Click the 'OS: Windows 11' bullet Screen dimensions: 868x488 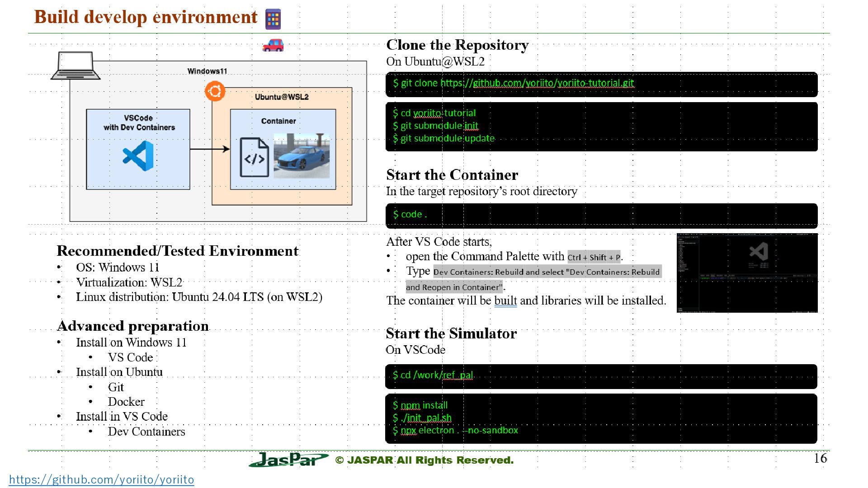coord(118,267)
